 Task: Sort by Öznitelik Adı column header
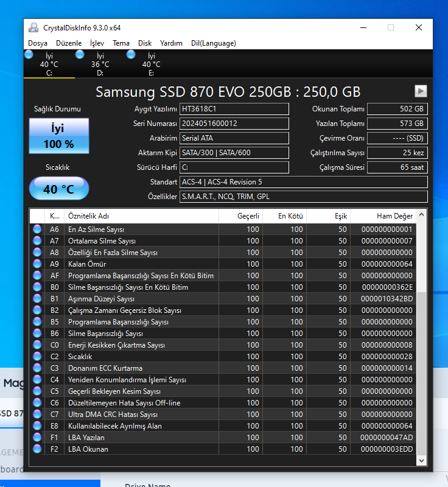(x=141, y=216)
